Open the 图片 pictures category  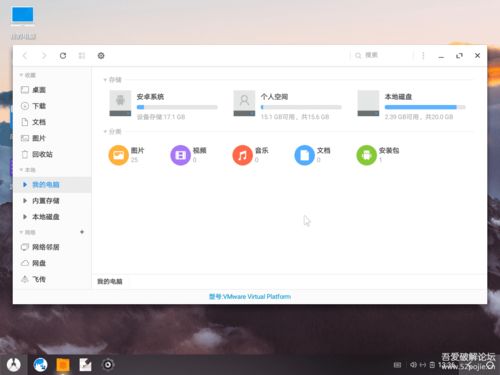point(127,155)
